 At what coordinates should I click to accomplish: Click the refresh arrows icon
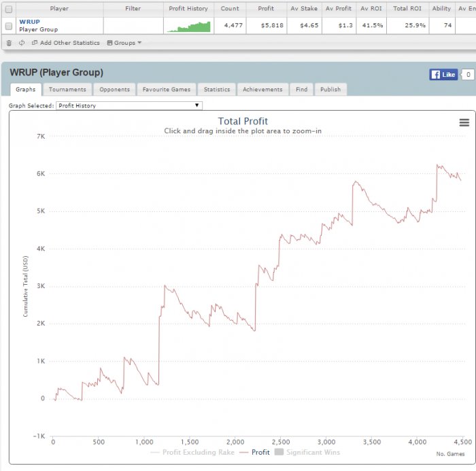coord(22,43)
